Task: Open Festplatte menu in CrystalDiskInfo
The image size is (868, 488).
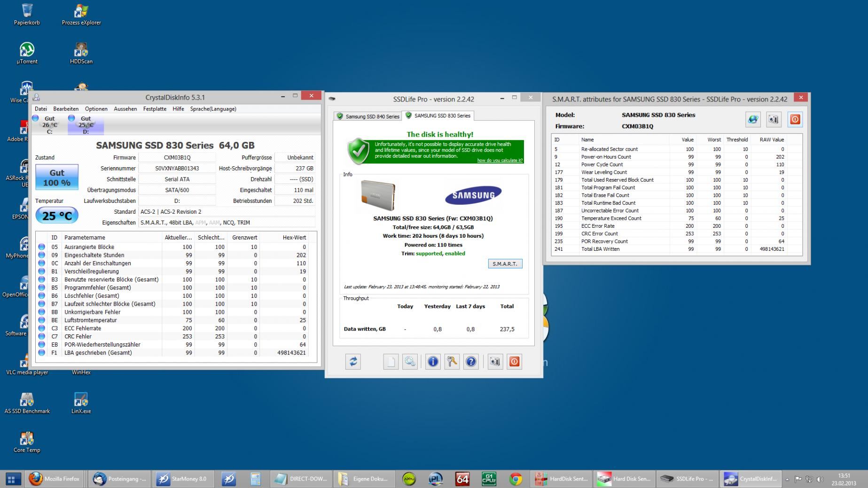Action: click(155, 108)
